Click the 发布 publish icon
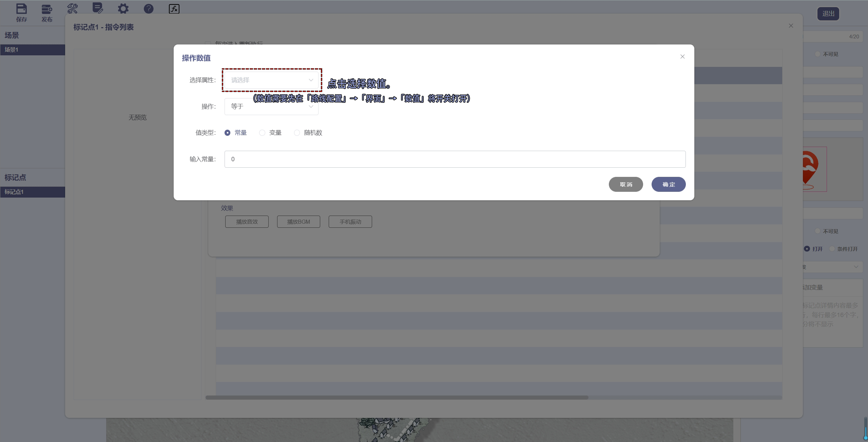Image resolution: width=868 pixels, height=442 pixels. pos(47,9)
